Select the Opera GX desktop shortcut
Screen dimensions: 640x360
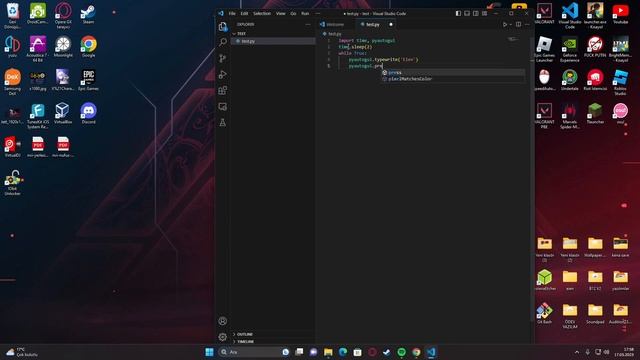63,16
